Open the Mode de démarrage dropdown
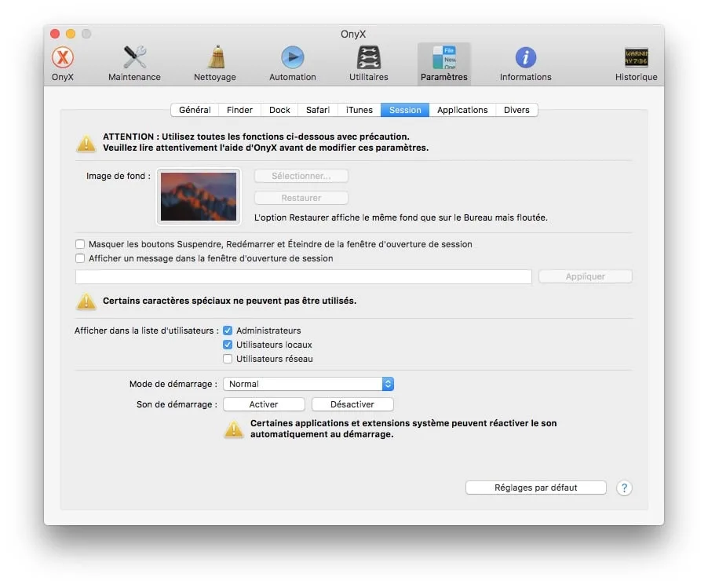This screenshot has height=588, width=708. pos(308,384)
